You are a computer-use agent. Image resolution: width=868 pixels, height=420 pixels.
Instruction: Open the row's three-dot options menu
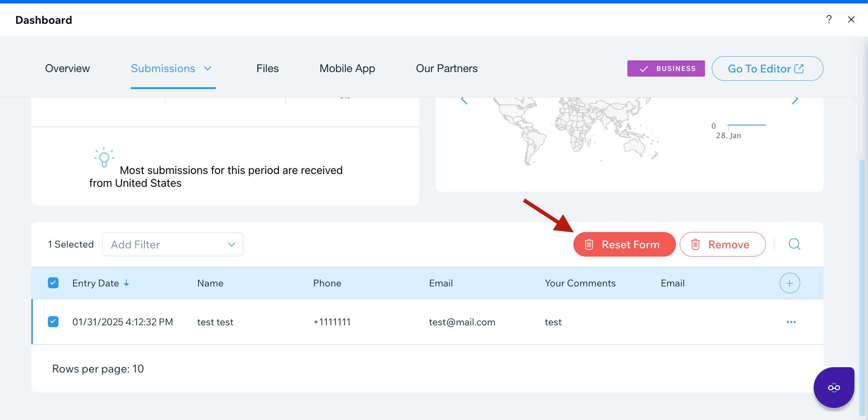[x=791, y=322]
